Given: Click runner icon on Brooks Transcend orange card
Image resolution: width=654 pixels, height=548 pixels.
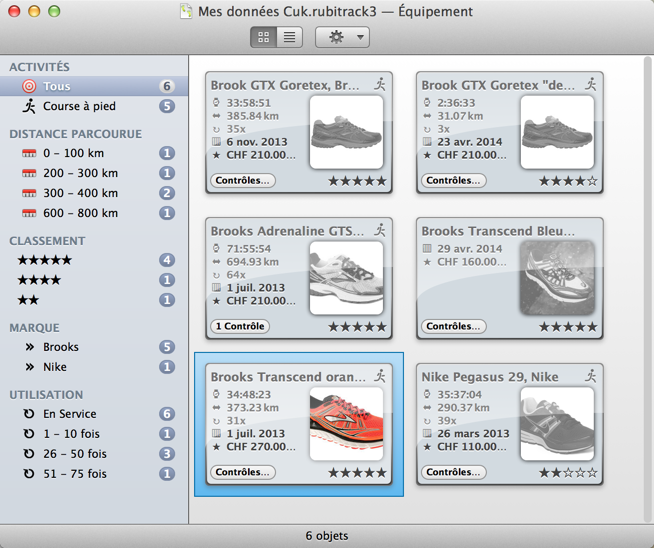Looking at the screenshot, I should click(380, 376).
